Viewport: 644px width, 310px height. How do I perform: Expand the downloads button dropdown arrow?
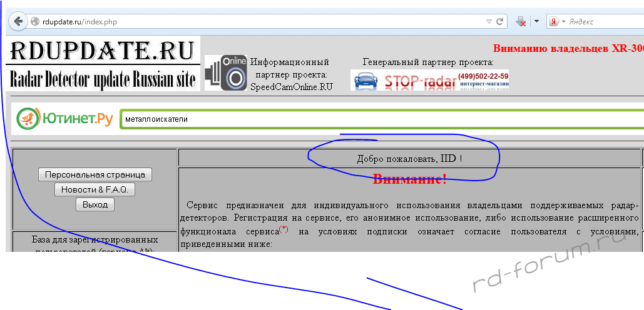(536, 21)
